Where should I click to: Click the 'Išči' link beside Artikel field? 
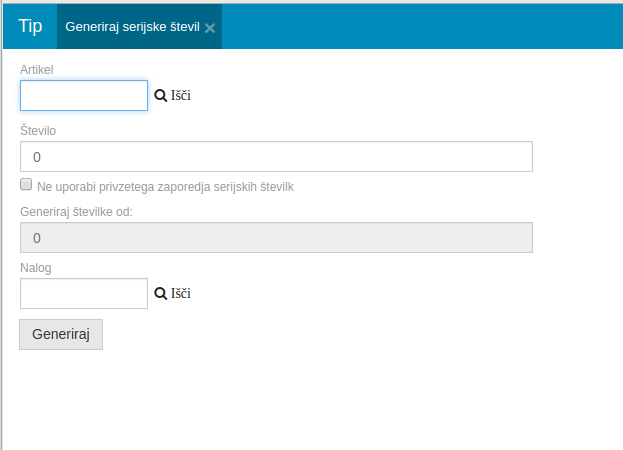tap(181, 96)
